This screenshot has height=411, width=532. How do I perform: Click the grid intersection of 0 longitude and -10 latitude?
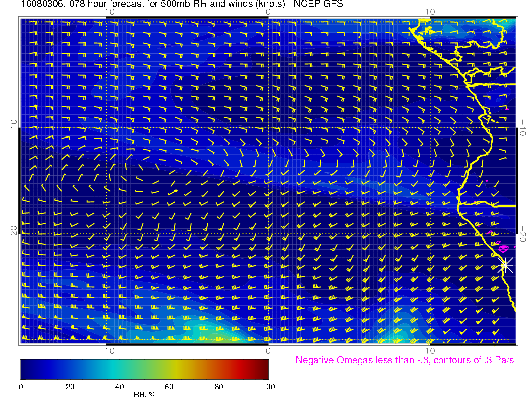(x=268, y=127)
